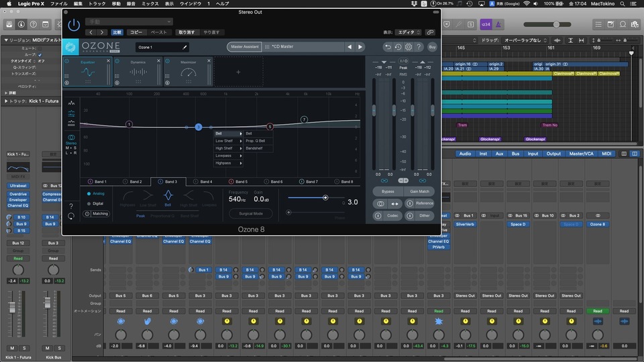Open the Drag mode No Overlap dropdown
The height and width of the screenshot is (362, 644).
[525, 40]
